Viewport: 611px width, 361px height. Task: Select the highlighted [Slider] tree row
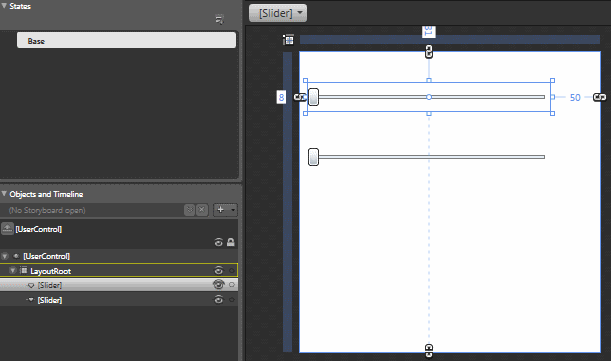coord(119,285)
